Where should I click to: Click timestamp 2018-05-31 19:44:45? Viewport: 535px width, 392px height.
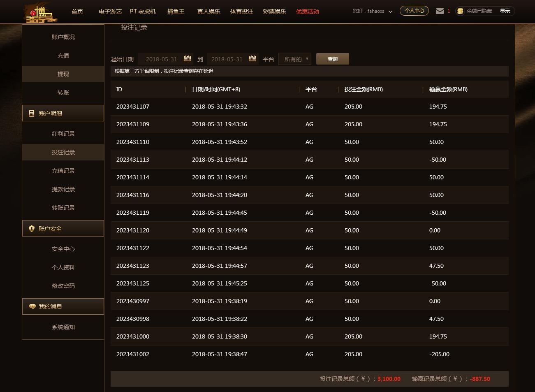220,213
